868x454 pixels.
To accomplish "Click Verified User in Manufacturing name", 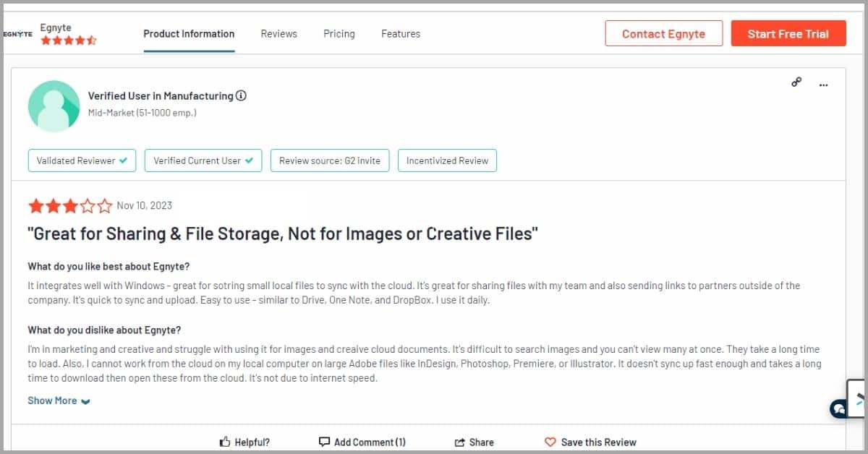I will 161,95.
